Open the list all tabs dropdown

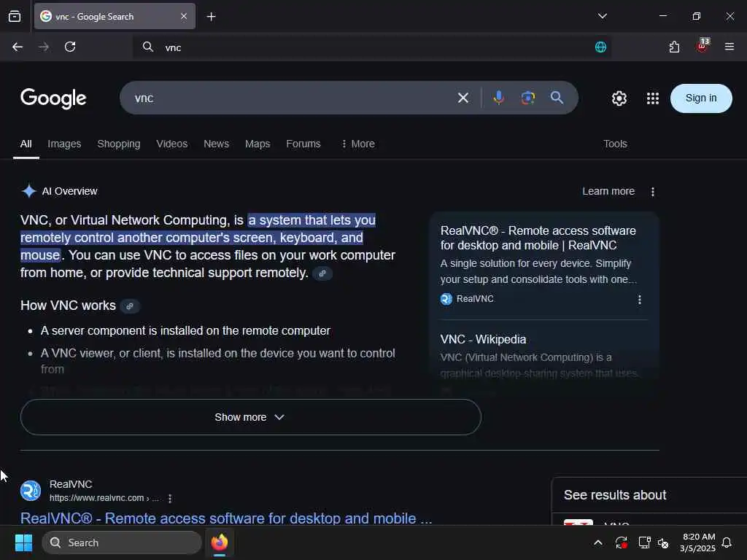602,16
